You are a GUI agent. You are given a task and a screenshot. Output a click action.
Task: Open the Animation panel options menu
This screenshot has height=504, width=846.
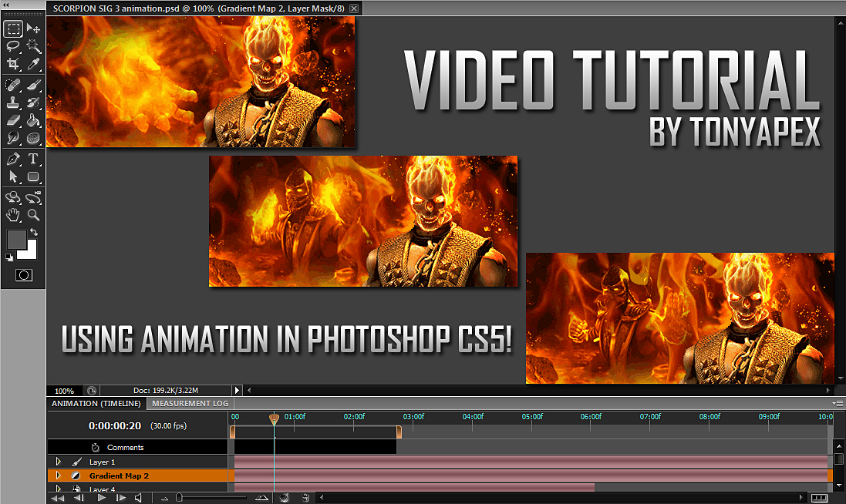[x=838, y=403]
